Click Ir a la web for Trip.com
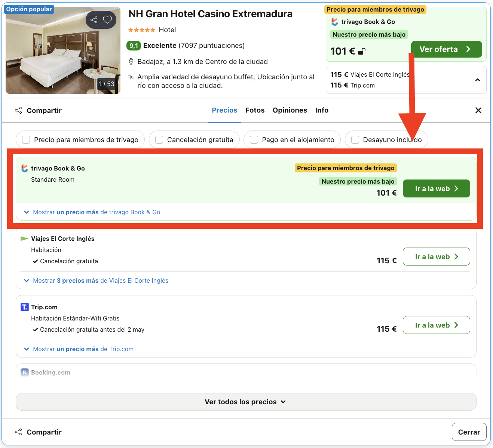 pos(436,325)
